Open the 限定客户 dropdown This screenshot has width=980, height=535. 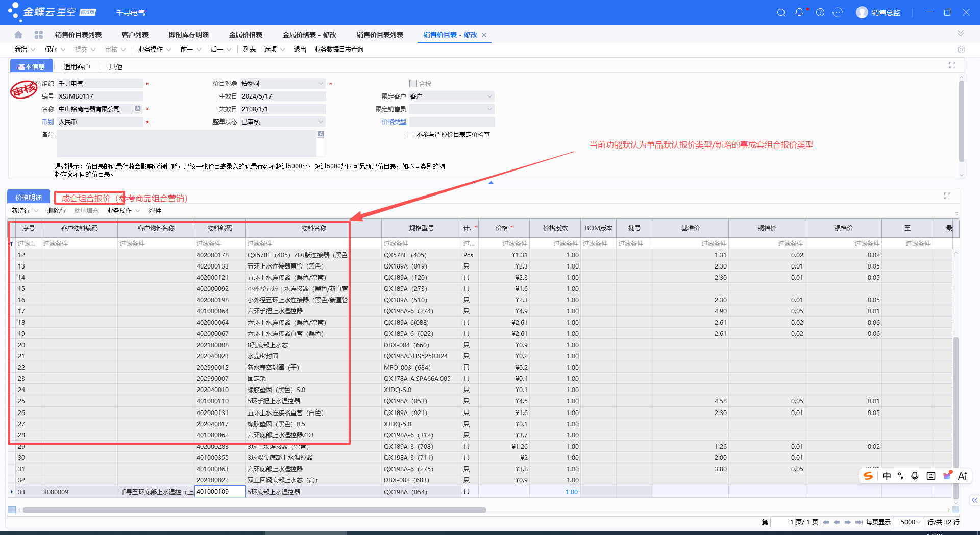(489, 96)
